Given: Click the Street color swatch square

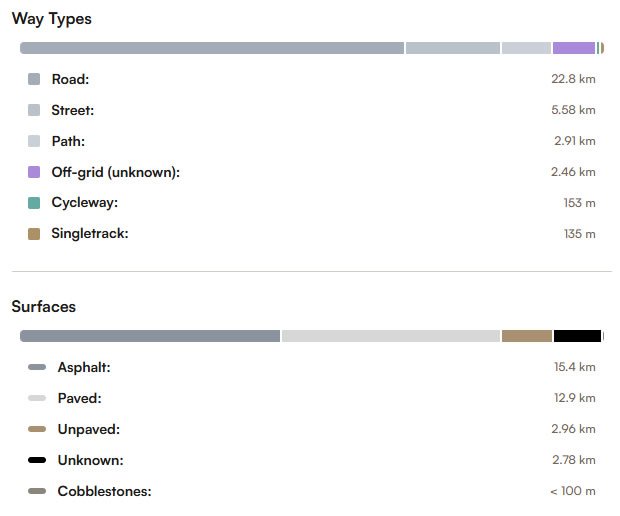Looking at the screenshot, I should 34,110.
